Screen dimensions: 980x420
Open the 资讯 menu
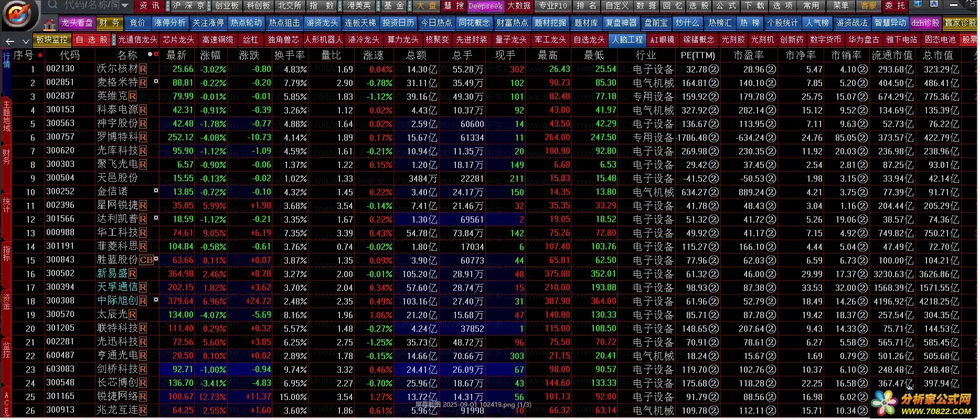point(150,5)
